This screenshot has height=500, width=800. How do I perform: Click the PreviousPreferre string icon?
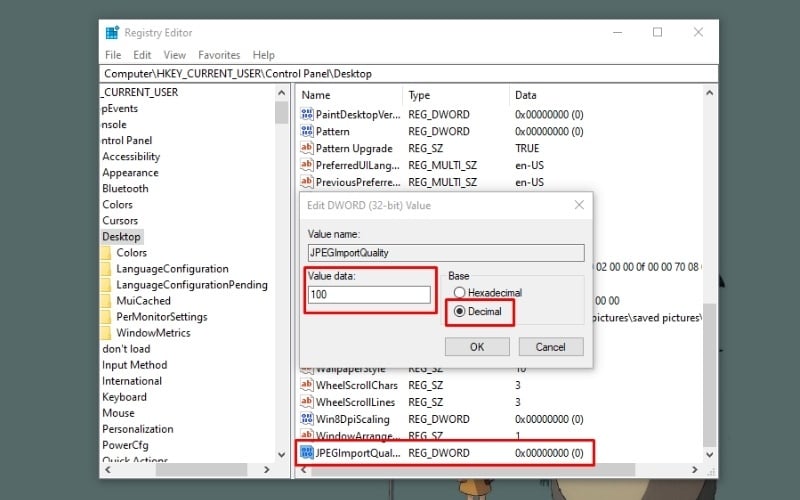(x=307, y=182)
